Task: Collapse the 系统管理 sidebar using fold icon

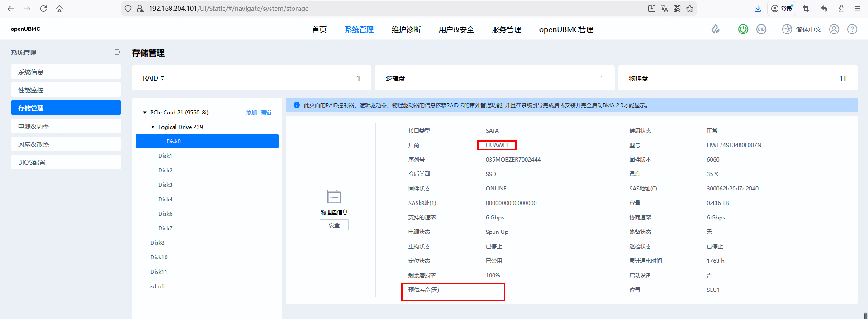Action: (x=118, y=52)
